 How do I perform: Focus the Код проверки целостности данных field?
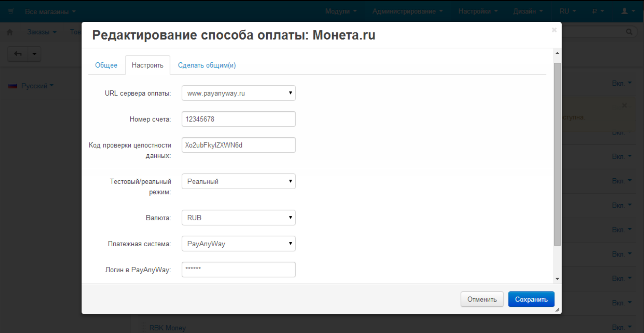[x=238, y=145]
